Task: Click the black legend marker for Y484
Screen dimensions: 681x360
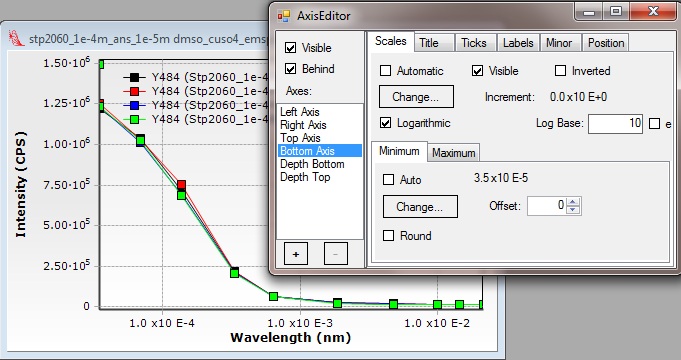Action: pos(134,78)
